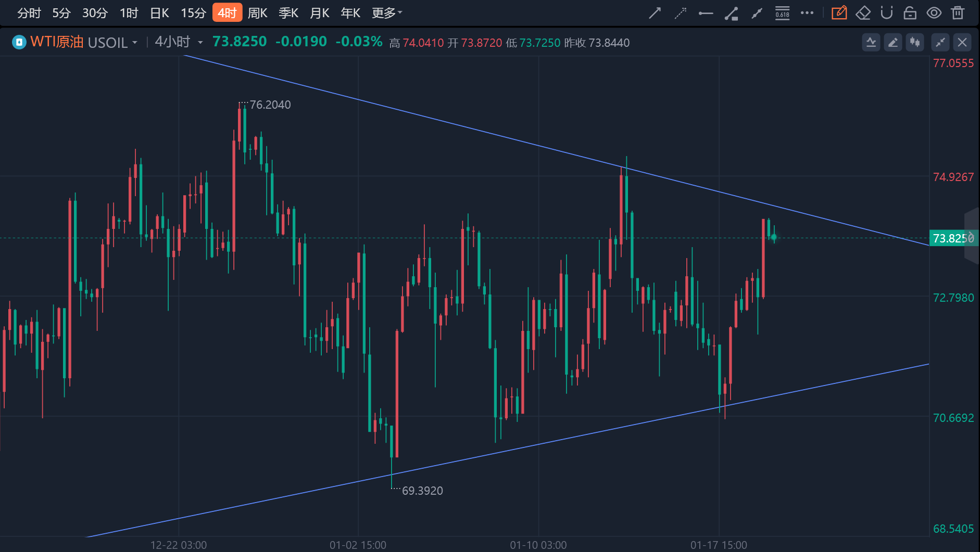Viewport: 980px width, 552px height.
Task: Open the 4小时 period dropdown
Action: pyautogui.click(x=179, y=42)
